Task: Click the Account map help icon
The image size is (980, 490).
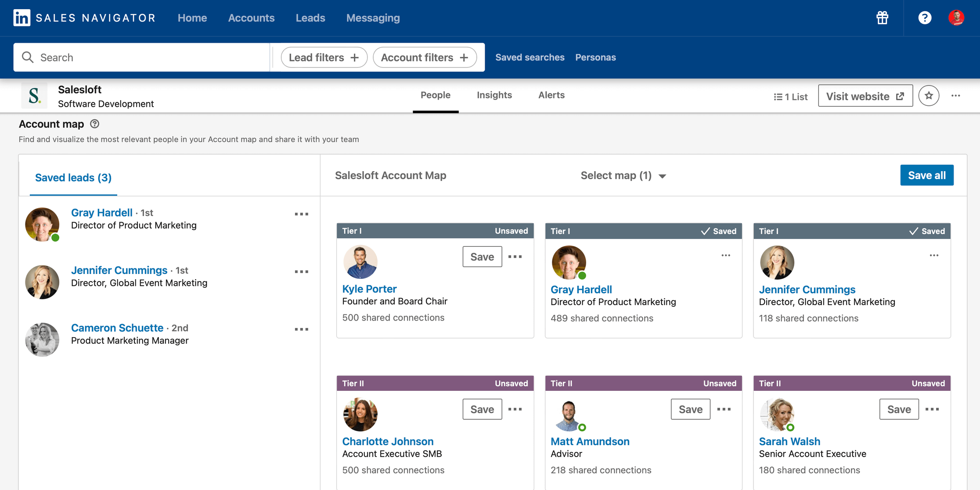Action: click(94, 124)
